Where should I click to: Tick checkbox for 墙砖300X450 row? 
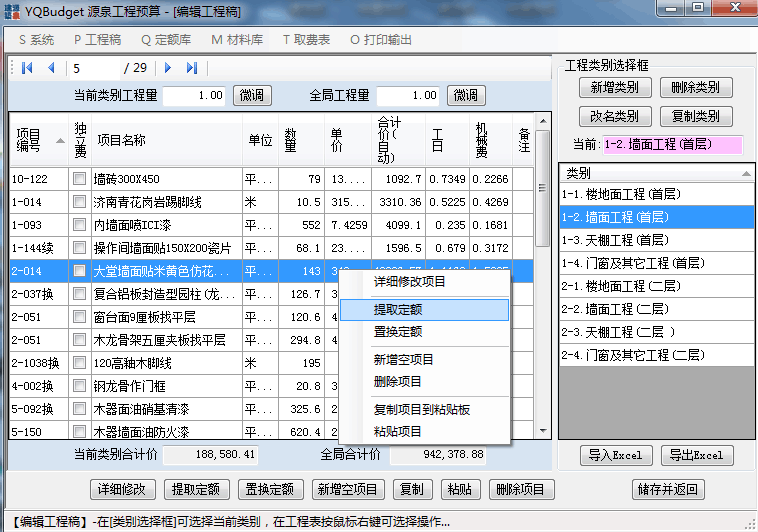79,179
